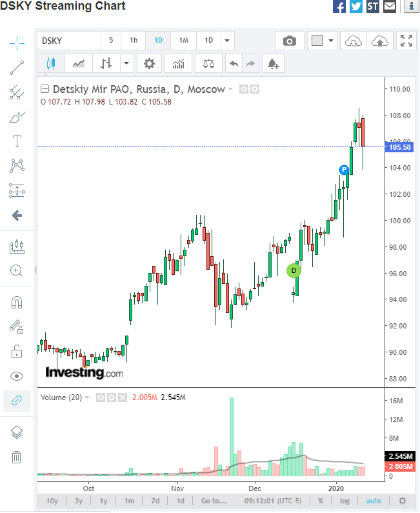Share chart on Twitter
This screenshot has width=420, height=513.
[356, 6]
